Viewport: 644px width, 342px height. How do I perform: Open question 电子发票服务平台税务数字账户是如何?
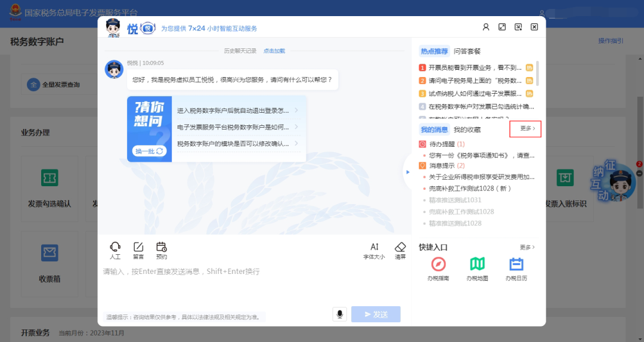tap(238, 127)
